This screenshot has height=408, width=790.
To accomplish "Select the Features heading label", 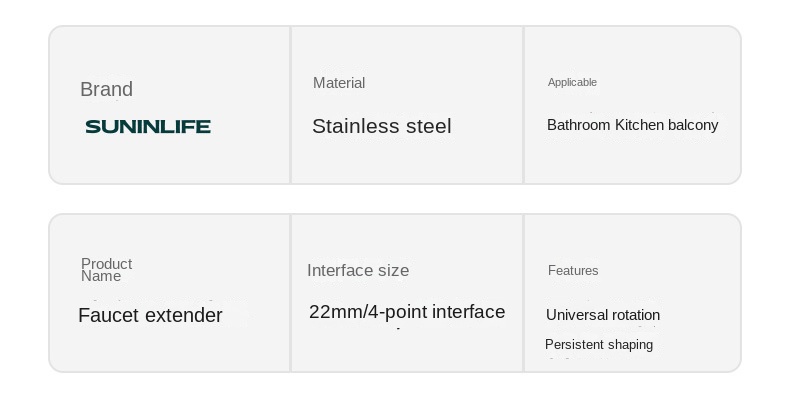I will pos(573,270).
